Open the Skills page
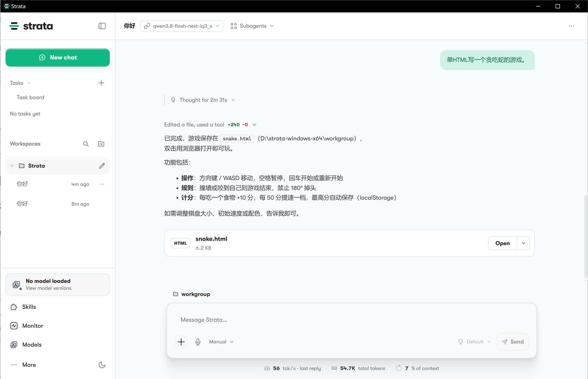Image resolution: width=588 pixels, height=379 pixels. (x=57, y=307)
